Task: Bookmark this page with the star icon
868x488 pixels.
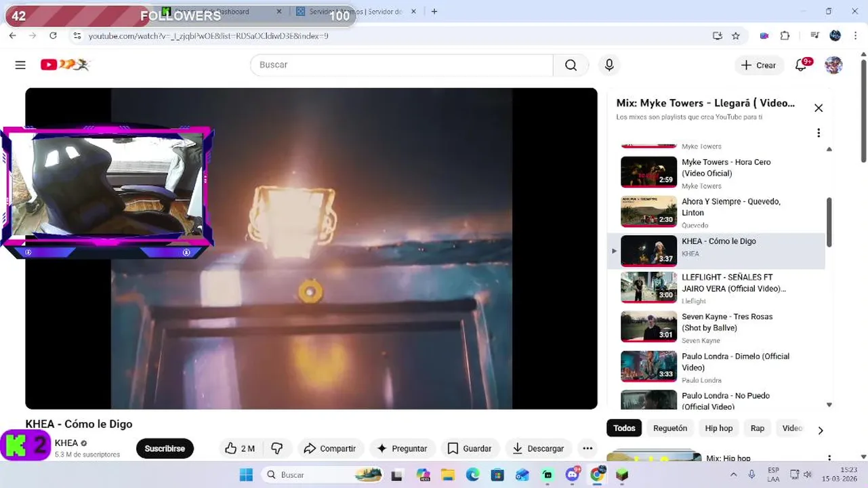Action: point(736,36)
